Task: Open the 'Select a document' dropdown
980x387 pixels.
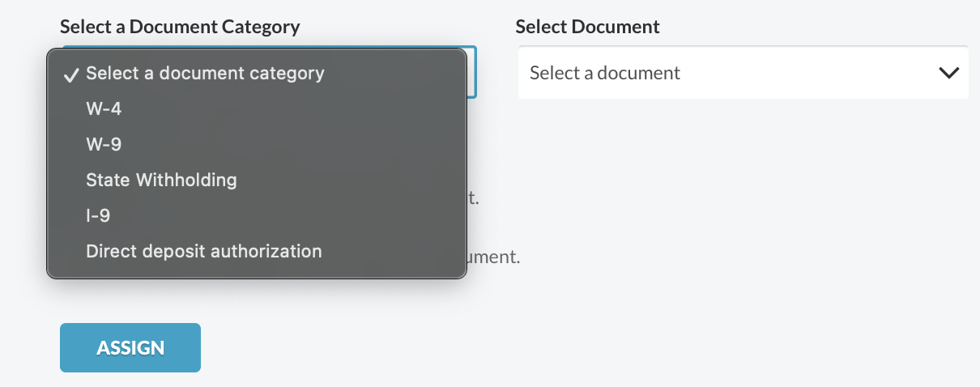Action: tap(743, 73)
